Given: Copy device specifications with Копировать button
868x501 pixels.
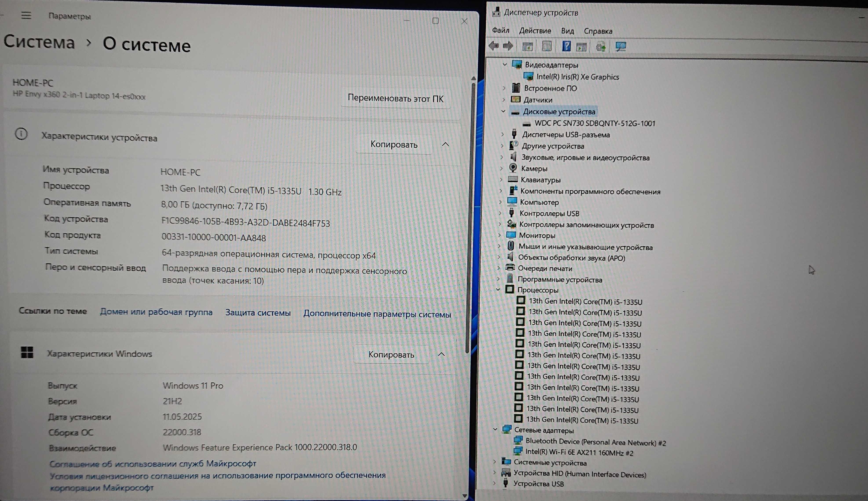Looking at the screenshot, I should click(394, 144).
